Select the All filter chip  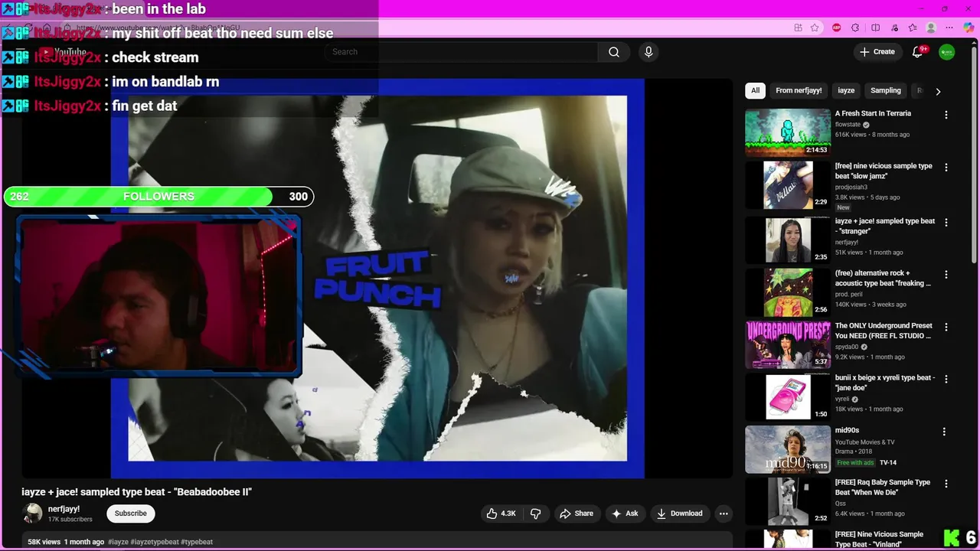tap(755, 90)
